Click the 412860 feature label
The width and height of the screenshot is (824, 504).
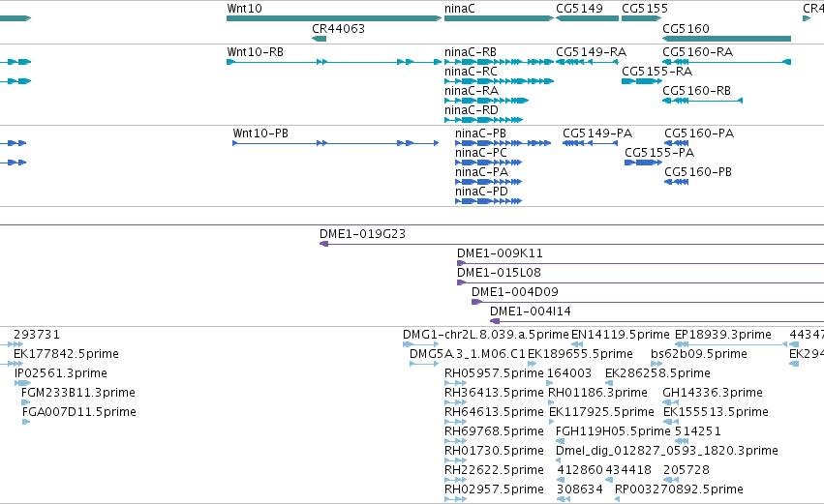click(x=580, y=471)
